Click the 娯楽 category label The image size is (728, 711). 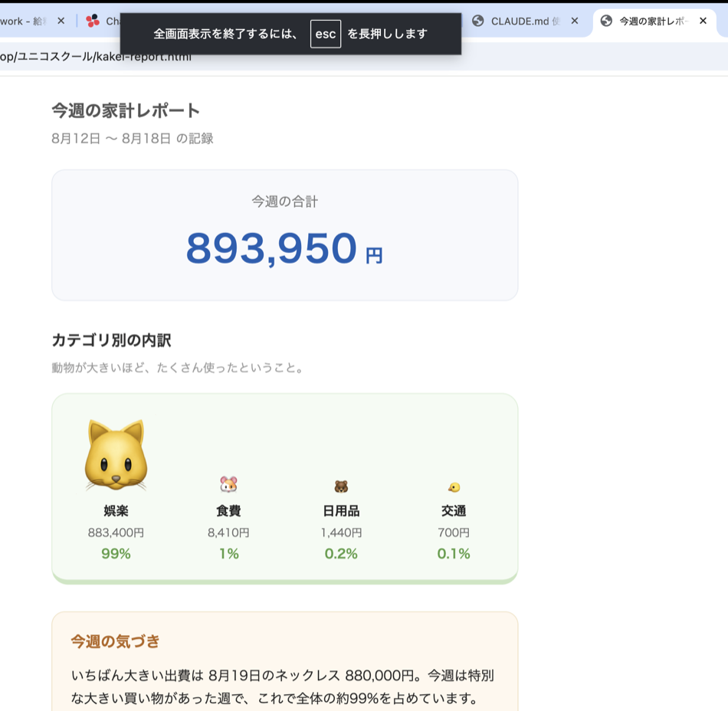pyautogui.click(x=116, y=511)
